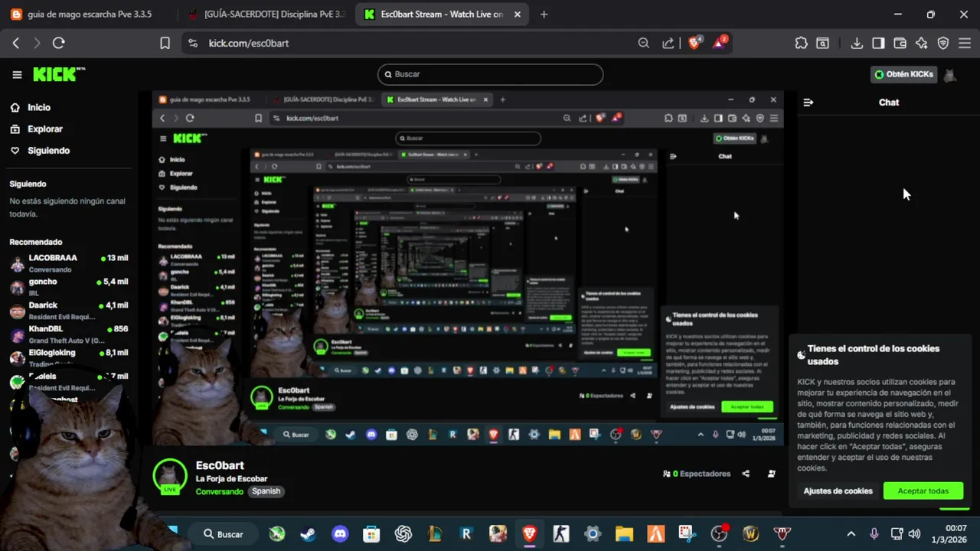Open Daarick recommended channel
This screenshot has height=551, width=980.
[x=69, y=311]
